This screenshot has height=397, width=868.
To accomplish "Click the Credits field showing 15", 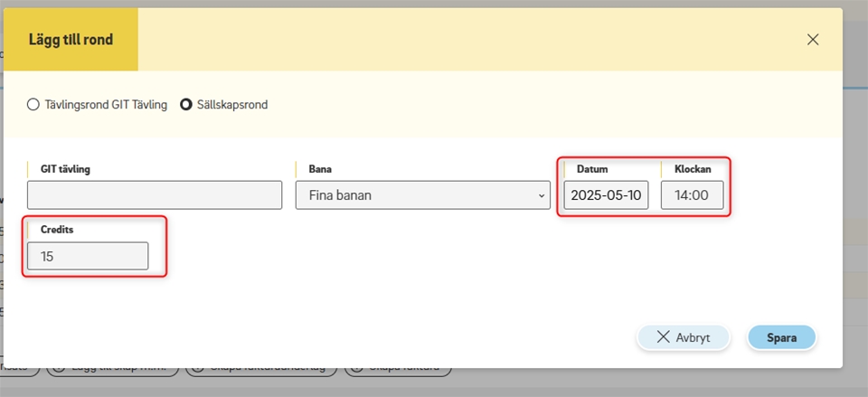I will pos(88,256).
